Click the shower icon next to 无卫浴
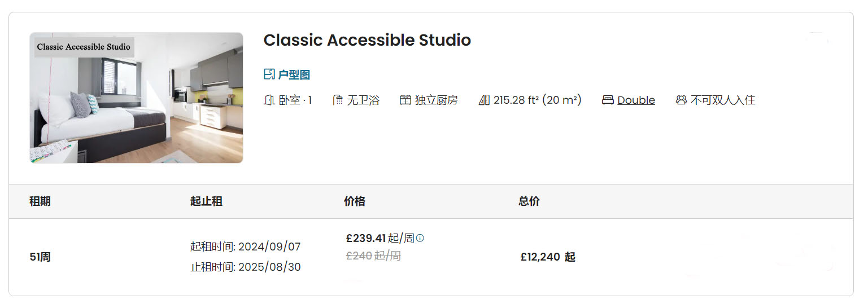The width and height of the screenshot is (868, 308). coord(338,100)
